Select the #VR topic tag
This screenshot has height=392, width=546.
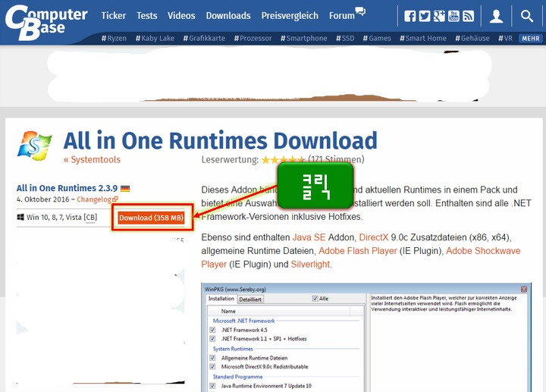[505, 39]
